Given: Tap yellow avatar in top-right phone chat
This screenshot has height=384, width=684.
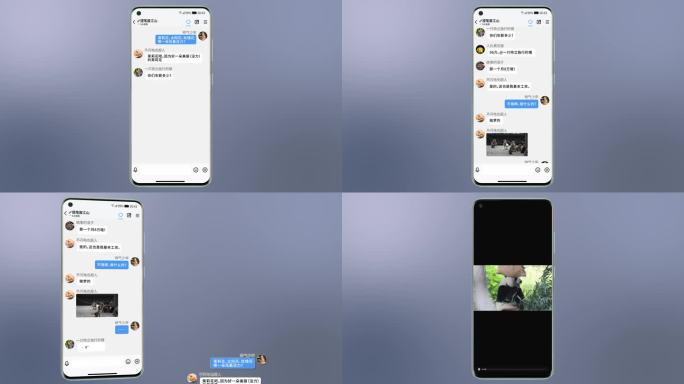Looking at the screenshot, I should point(480,49).
